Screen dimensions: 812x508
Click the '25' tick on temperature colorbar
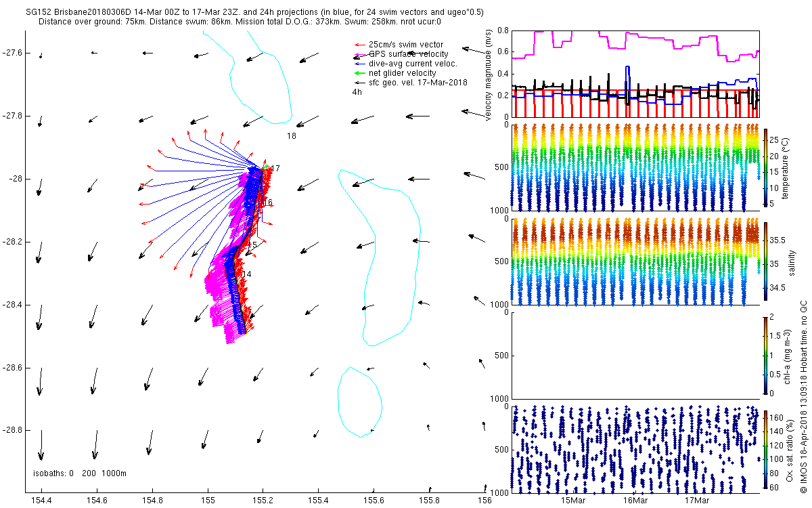(775, 140)
